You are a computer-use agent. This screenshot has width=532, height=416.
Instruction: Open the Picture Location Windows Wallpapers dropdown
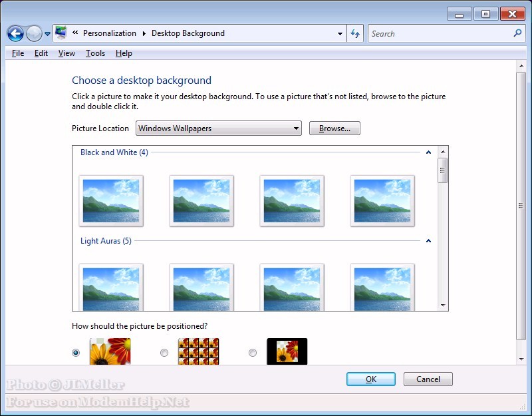[219, 128]
